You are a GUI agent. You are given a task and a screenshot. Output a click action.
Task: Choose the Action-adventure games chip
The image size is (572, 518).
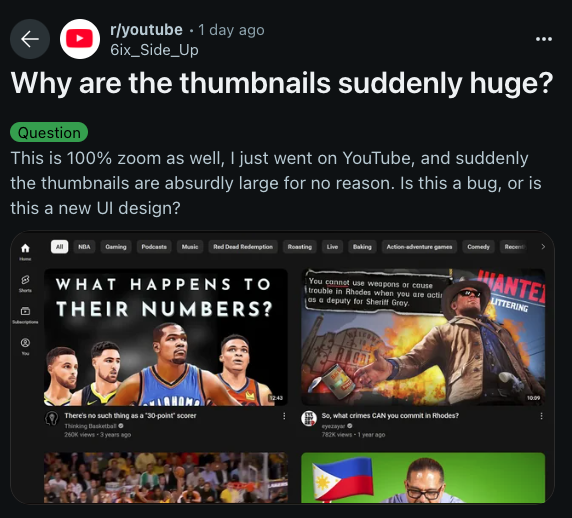419,247
